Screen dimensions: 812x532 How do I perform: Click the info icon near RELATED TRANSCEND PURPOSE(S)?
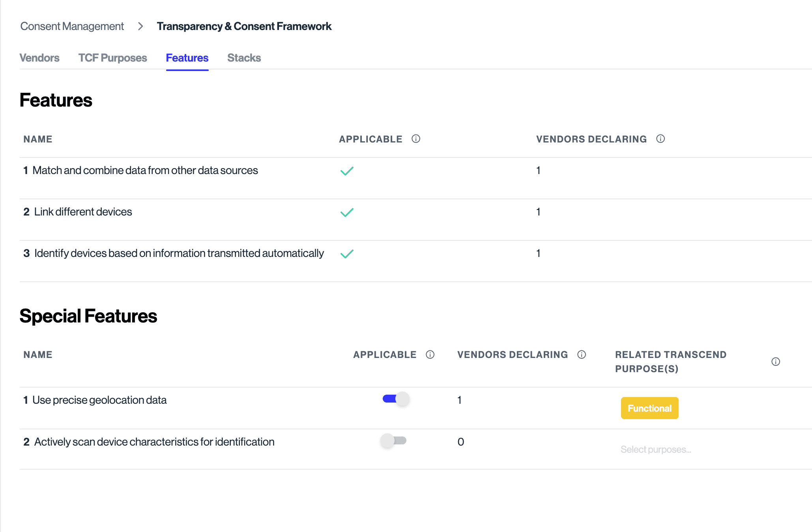pos(776,362)
